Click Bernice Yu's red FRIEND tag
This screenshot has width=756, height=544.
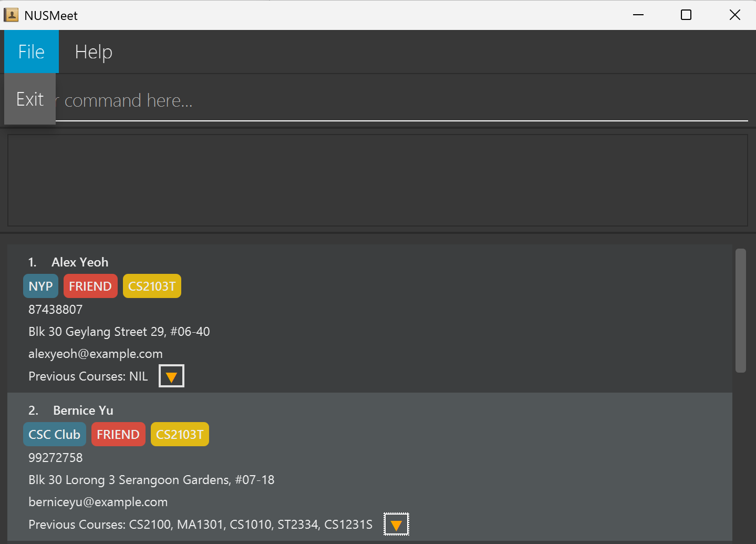tap(118, 435)
